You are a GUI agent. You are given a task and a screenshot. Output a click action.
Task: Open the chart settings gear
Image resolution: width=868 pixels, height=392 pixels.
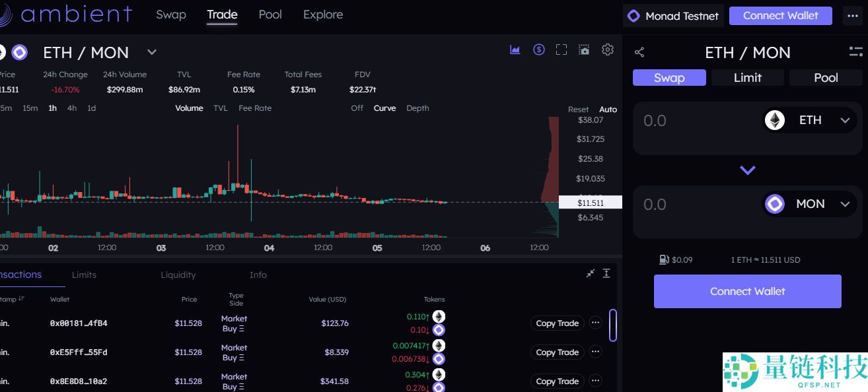(x=608, y=50)
